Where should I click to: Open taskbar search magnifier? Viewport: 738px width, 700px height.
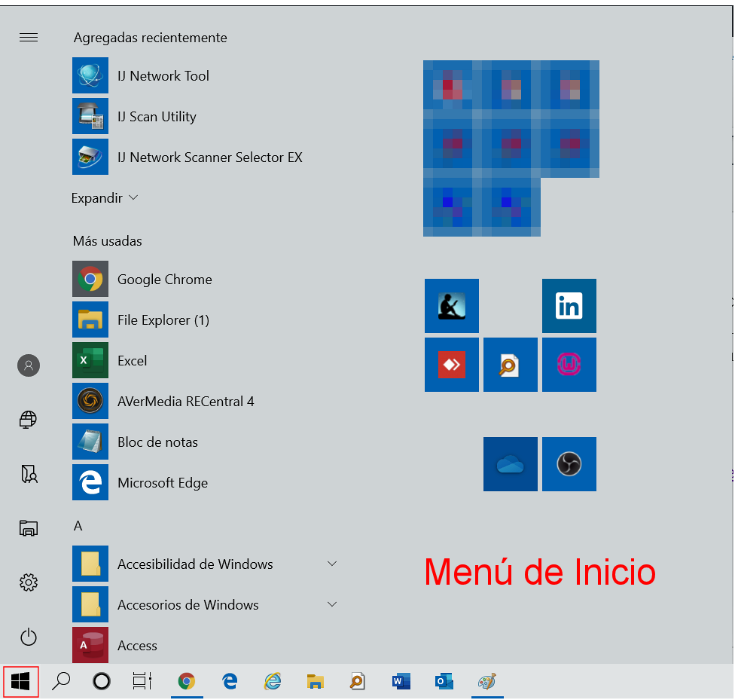tap(61, 681)
